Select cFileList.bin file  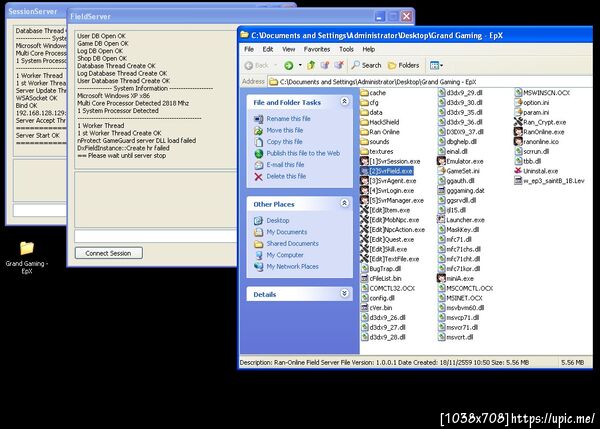[381, 279]
